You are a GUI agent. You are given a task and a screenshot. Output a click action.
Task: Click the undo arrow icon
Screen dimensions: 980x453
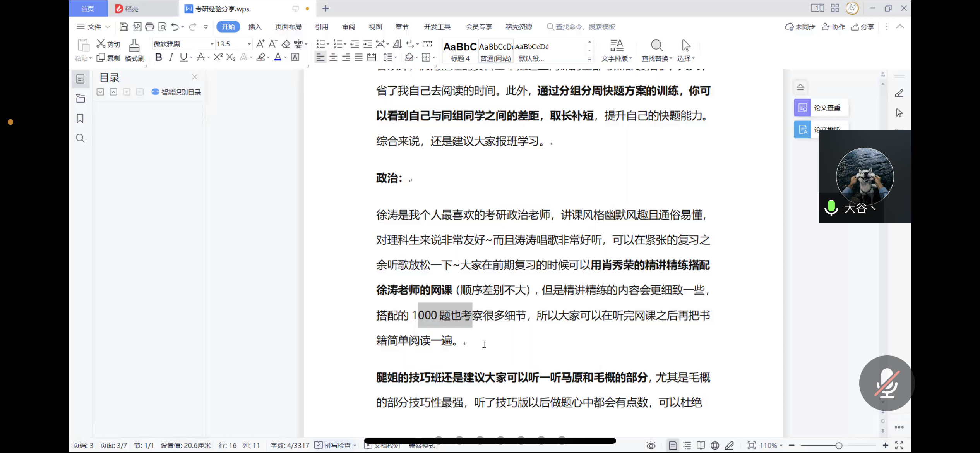tap(175, 27)
